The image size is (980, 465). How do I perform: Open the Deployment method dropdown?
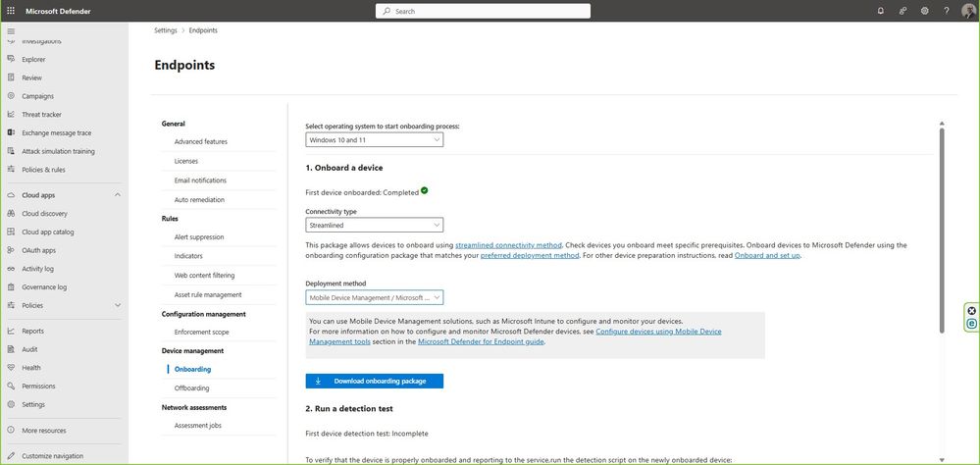[375, 297]
